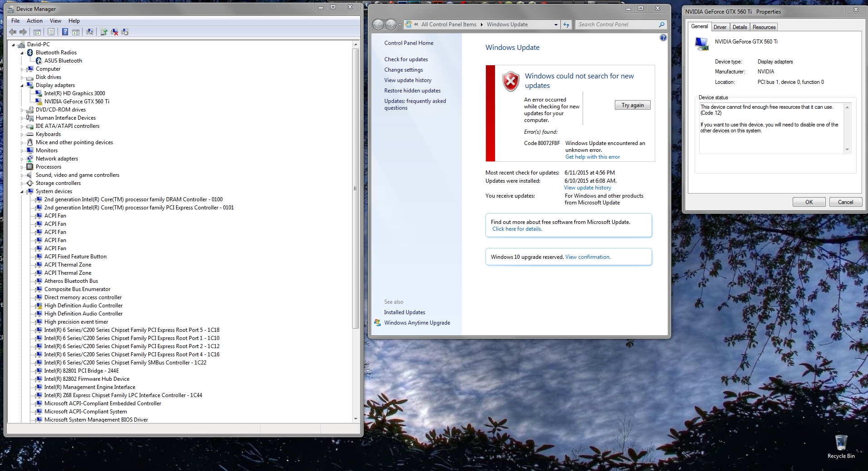868x471 pixels.
Task: Click the Mice and other pointing devices icon
Action: 30,142
